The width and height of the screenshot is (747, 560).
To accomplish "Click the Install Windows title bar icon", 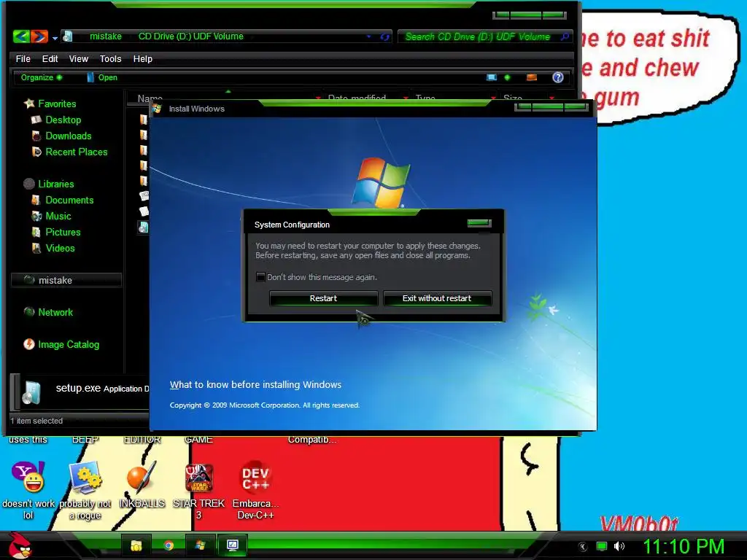I will tap(158, 109).
